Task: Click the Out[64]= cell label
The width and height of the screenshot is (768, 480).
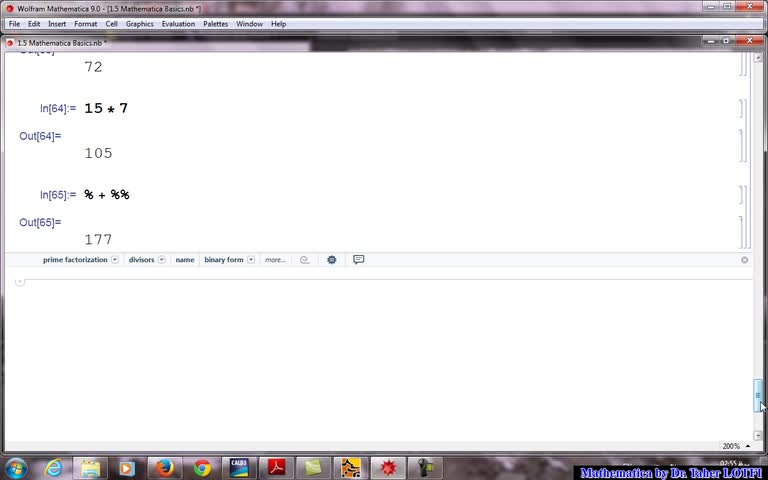Action: [40, 136]
